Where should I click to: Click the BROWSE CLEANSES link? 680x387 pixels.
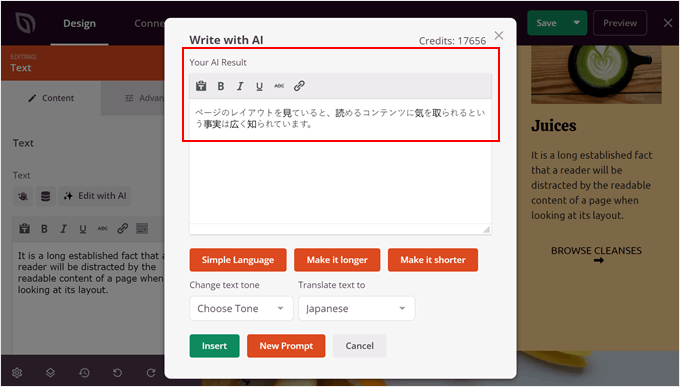(x=596, y=255)
